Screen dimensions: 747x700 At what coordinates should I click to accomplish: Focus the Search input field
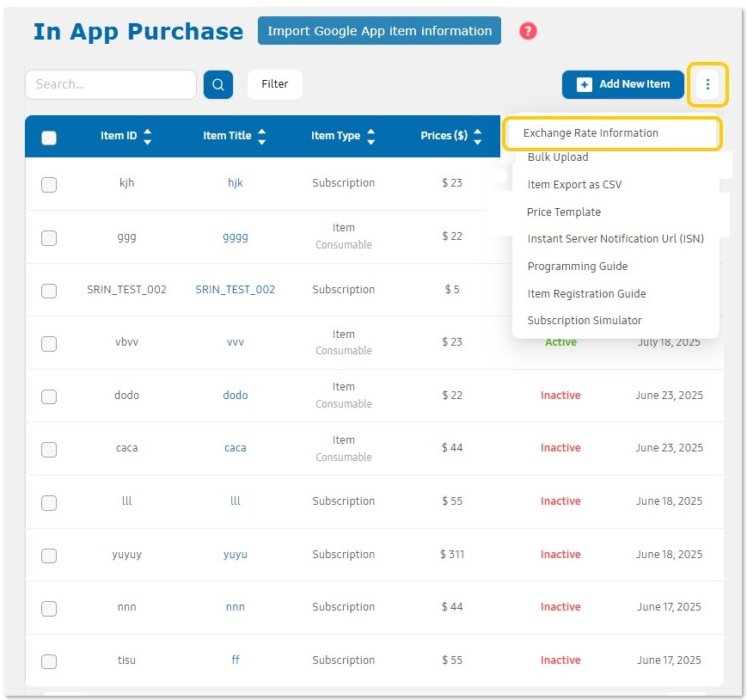pyautogui.click(x=111, y=84)
